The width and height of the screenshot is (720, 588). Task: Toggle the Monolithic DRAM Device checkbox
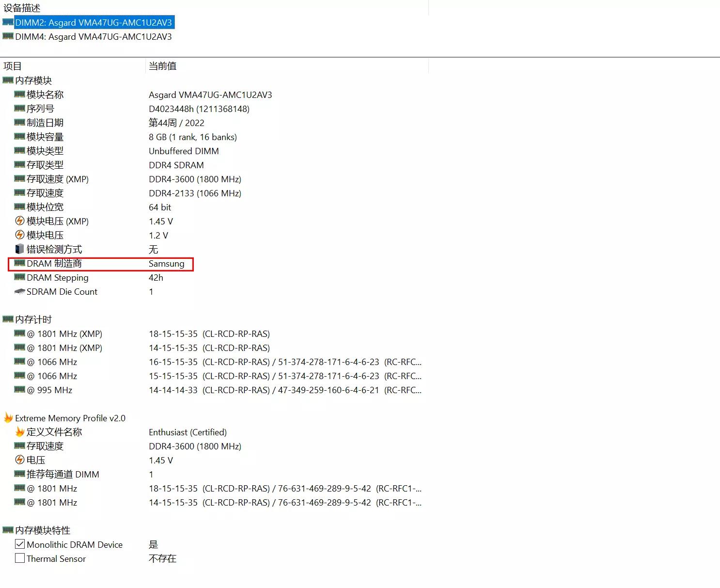19,544
